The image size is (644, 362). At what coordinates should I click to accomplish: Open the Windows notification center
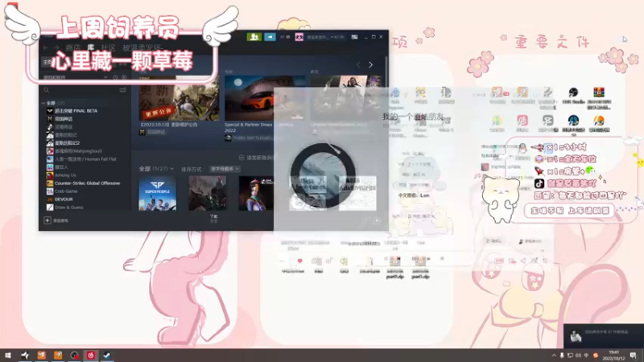tap(634, 356)
